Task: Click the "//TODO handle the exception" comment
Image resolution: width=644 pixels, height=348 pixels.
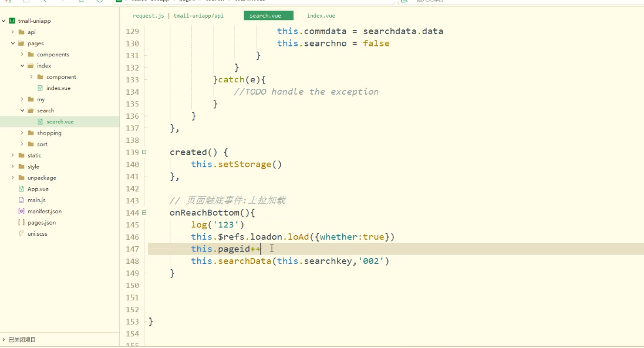Action: tap(306, 92)
